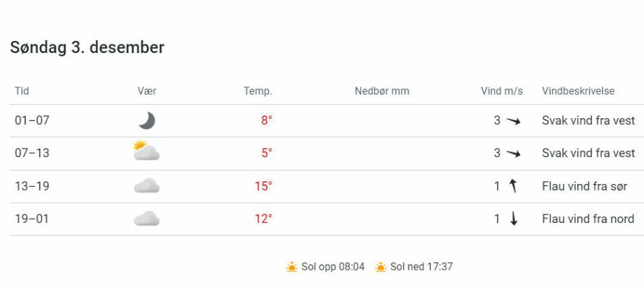Click the sunrise icon beside Sol opp
Viewport: 644px width, 290px height.
292,267
